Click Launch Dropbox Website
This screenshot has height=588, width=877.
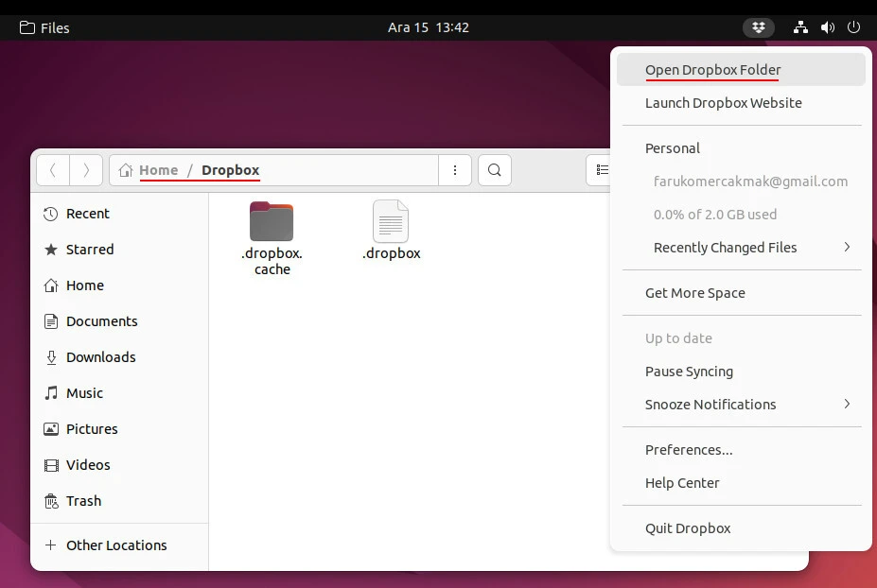click(723, 103)
